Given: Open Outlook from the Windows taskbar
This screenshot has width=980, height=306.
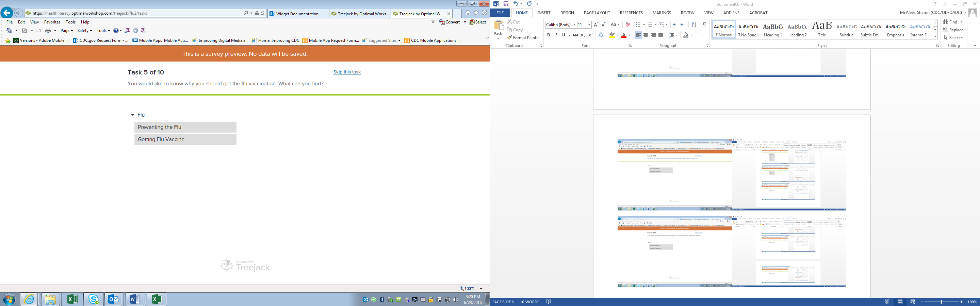Looking at the screenshot, I should click(x=114, y=300).
